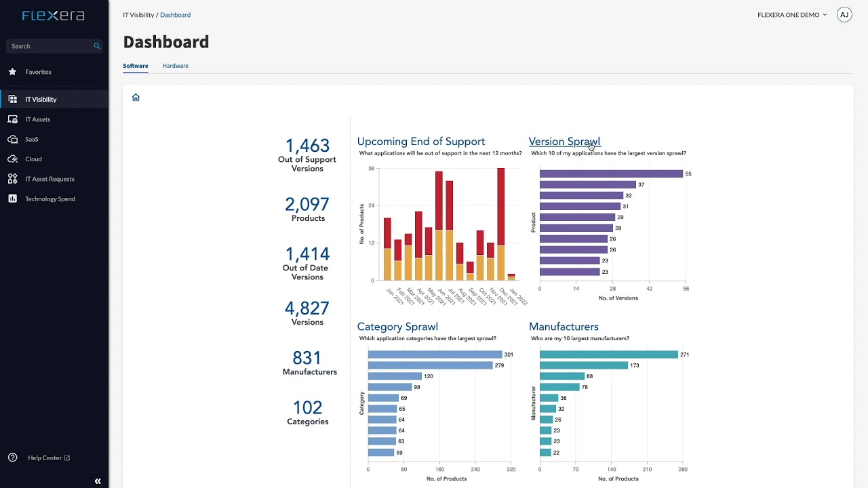Screen dimensions: 868x488
Task: Click the SaaS cloud icon
Action: [12, 139]
